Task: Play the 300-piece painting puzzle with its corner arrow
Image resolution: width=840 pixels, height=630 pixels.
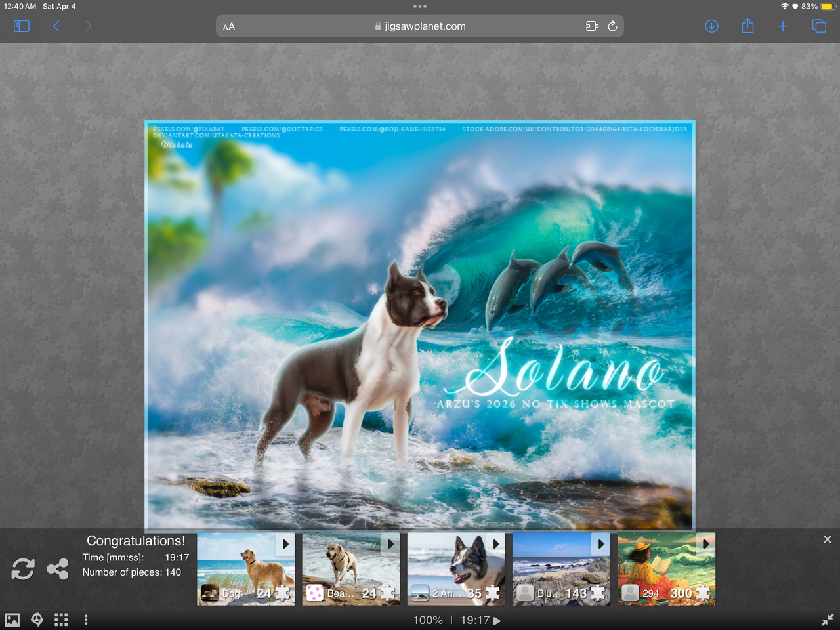Action: click(x=705, y=544)
